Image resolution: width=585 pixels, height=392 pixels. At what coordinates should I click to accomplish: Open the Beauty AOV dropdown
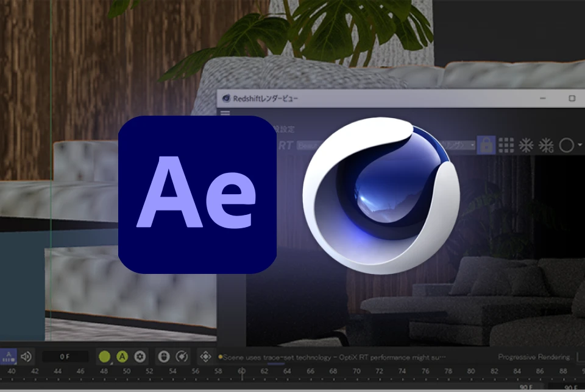pos(308,145)
